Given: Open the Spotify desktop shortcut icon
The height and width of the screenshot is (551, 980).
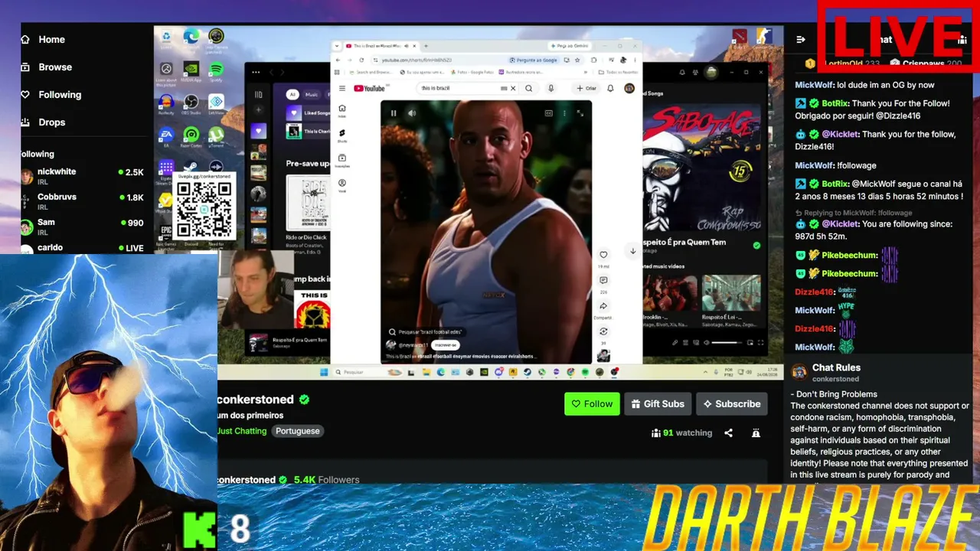Looking at the screenshot, I should click(216, 71).
